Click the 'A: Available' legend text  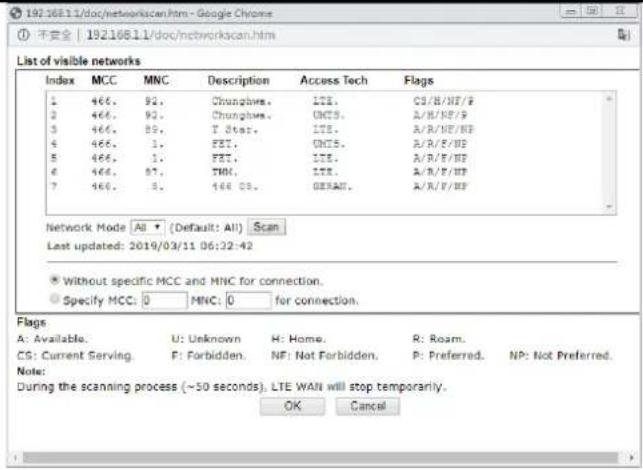point(52,339)
